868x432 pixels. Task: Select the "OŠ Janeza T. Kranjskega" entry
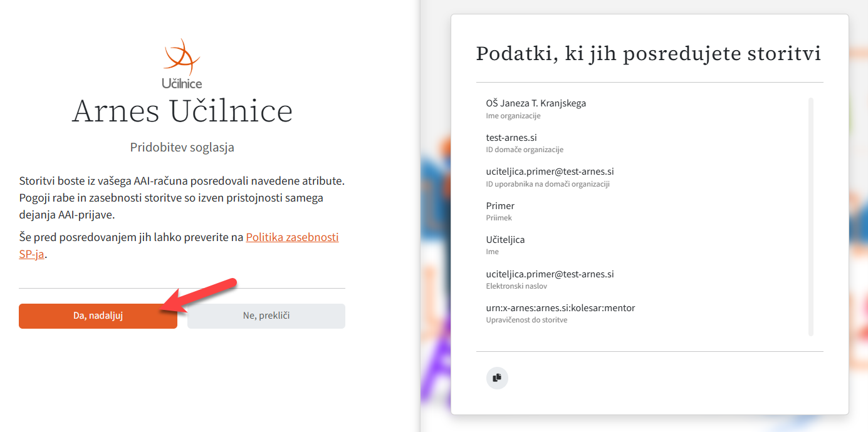536,103
